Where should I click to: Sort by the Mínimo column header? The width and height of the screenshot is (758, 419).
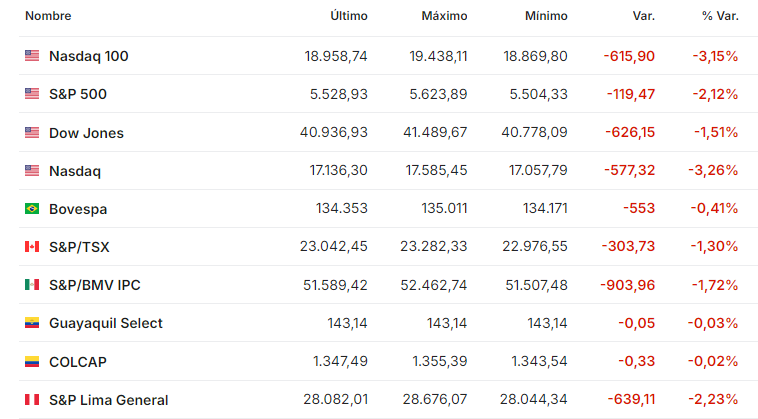coord(546,16)
